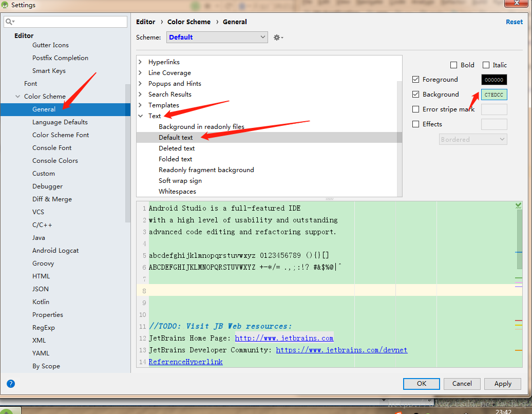Open the Background C7EDCC color swatch

(494, 95)
